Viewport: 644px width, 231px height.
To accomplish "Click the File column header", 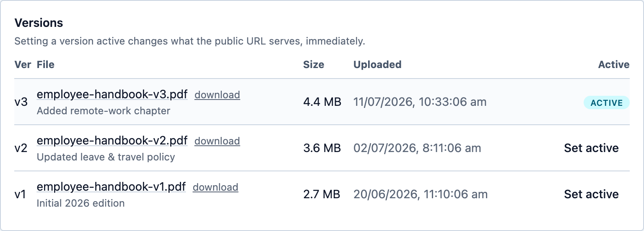I will (x=46, y=65).
